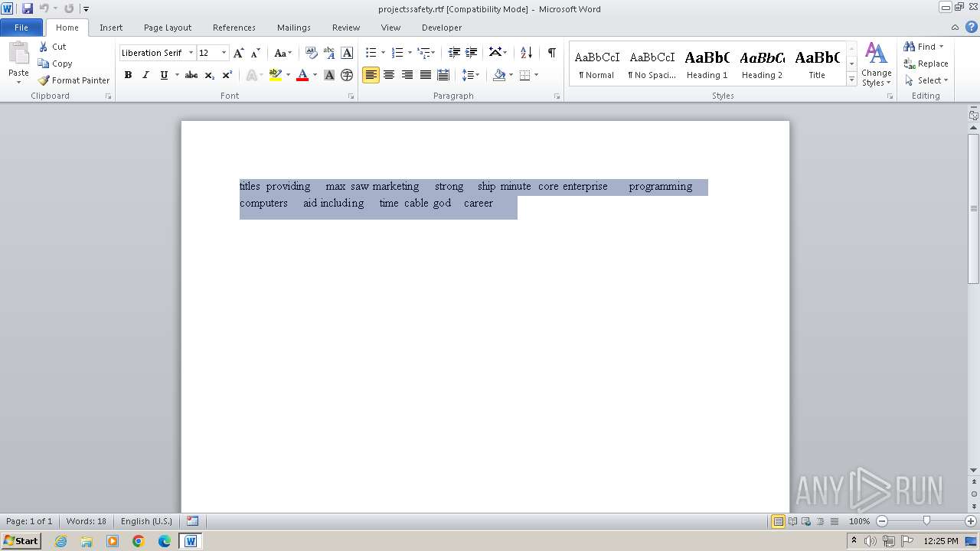Click the Grow Font icon
Image resolution: width=980 pixels, height=551 pixels.
[x=239, y=53]
